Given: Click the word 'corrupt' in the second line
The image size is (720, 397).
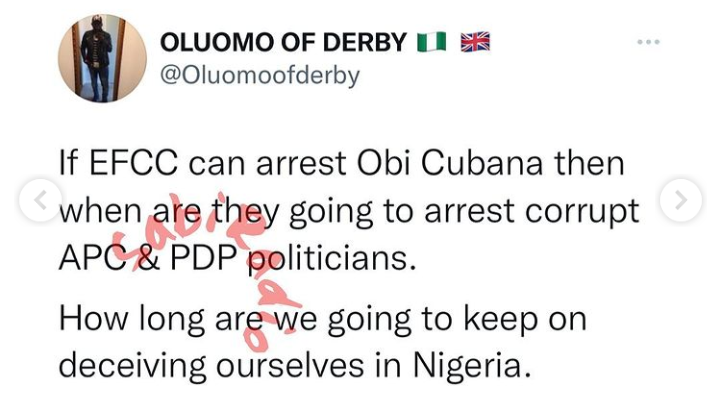Looking at the screenshot, I should pyautogui.click(x=582, y=212).
